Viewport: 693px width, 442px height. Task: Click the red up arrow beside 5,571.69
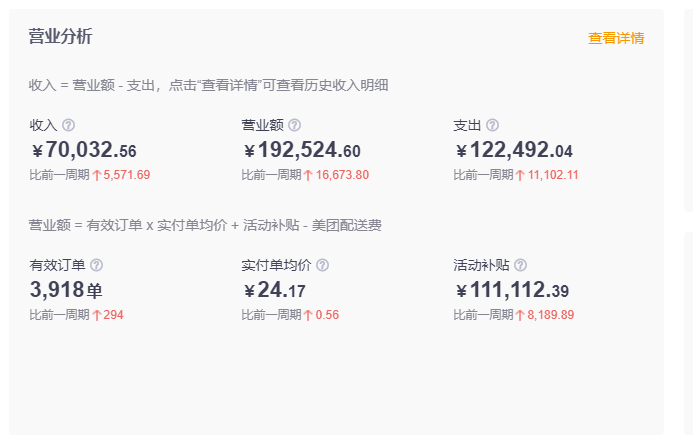click(x=97, y=175)
